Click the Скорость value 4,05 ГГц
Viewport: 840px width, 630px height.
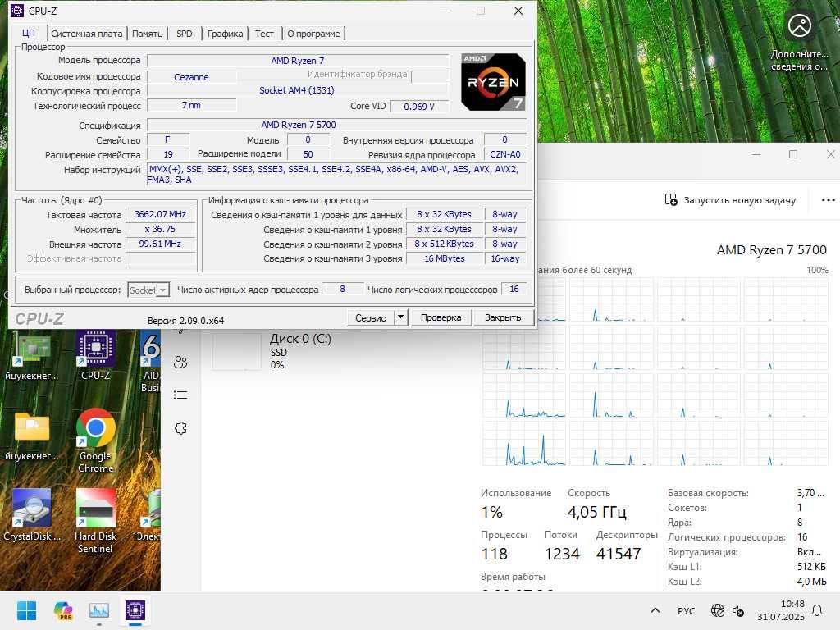597,512
